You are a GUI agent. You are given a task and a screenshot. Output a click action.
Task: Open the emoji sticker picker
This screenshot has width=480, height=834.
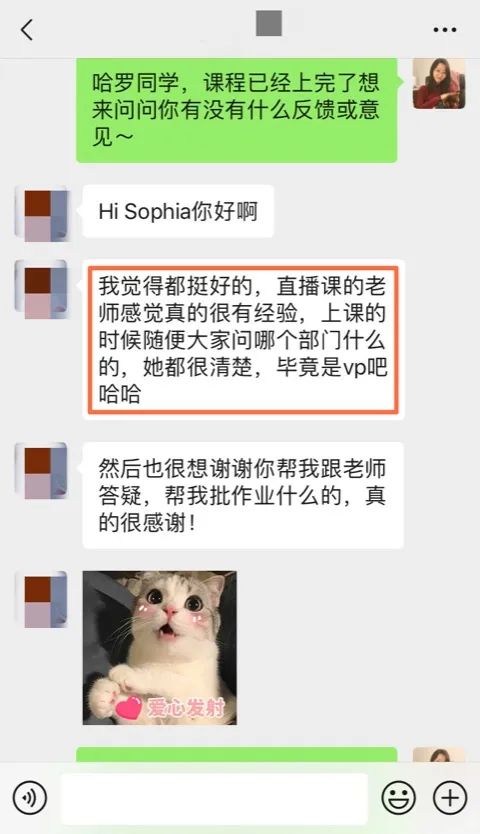click(x=399, y=798)
